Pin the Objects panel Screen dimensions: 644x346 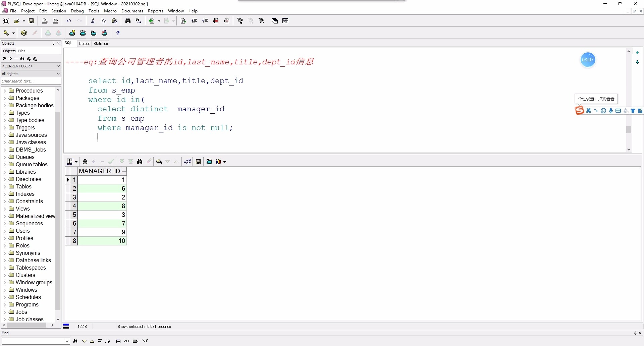(54, 43)
